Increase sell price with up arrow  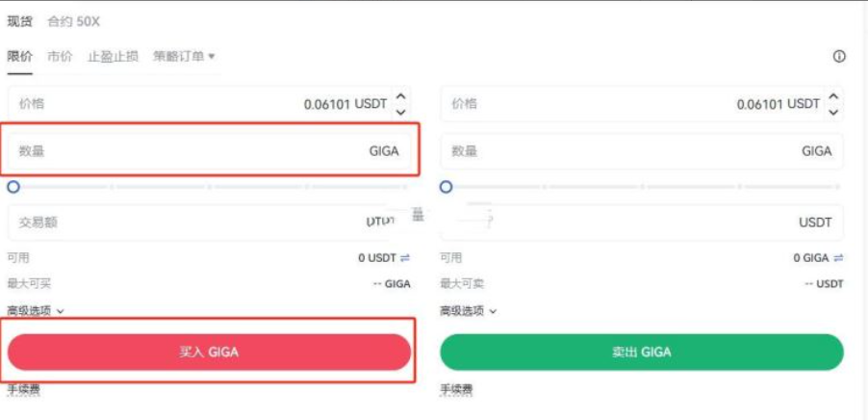point(834,96)
